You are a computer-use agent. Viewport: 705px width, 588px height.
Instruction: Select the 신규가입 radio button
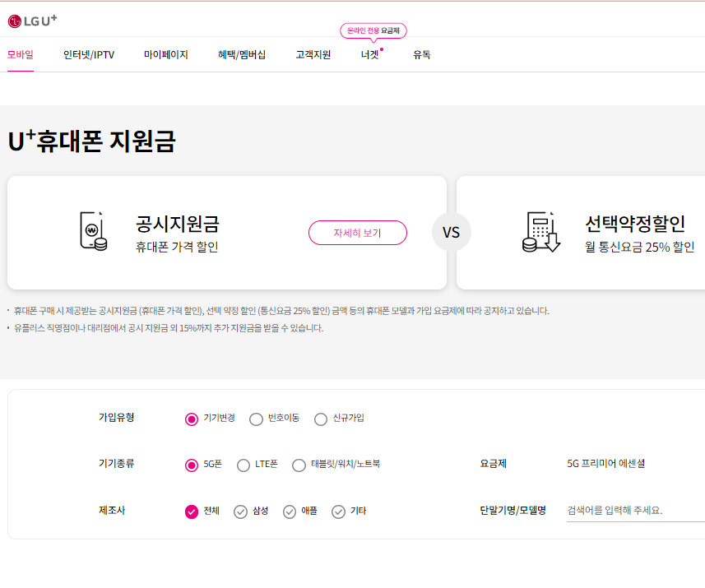pyautogui.click(x=321, y=419)
